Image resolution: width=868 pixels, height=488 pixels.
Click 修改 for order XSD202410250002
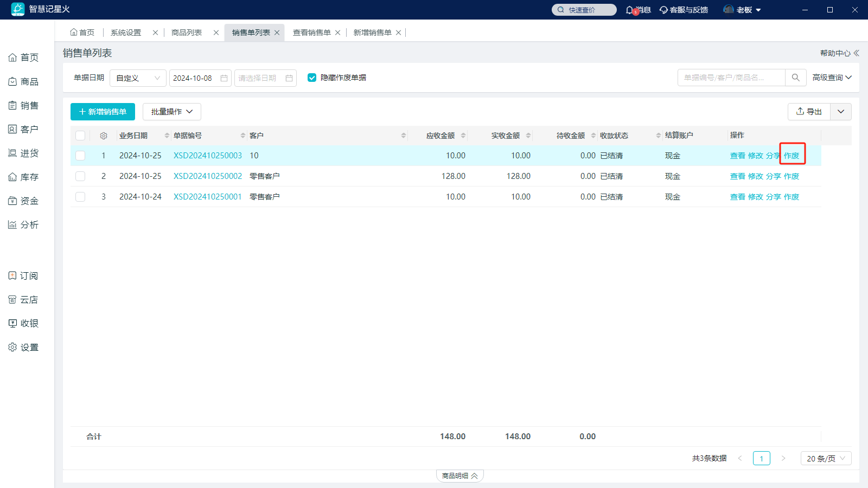point(756,176)
